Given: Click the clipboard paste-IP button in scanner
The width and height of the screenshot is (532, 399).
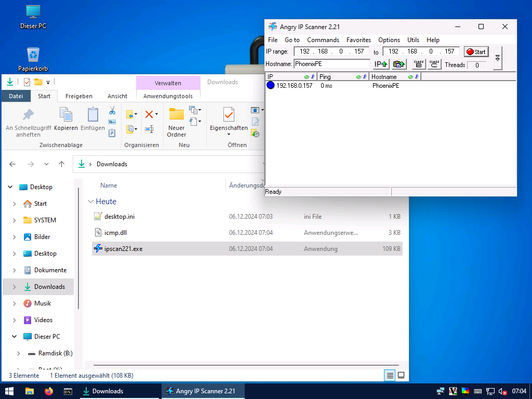Looking at the screenshot, I should click(x=399, y=64).
